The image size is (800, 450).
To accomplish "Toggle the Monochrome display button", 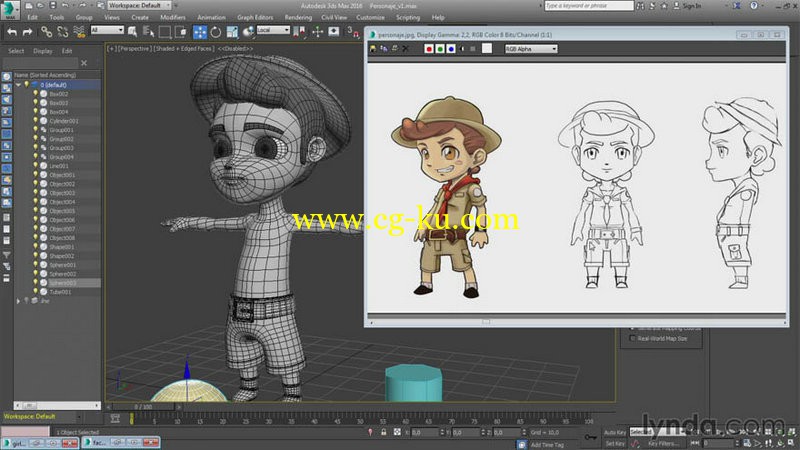I will coord(473,49).
